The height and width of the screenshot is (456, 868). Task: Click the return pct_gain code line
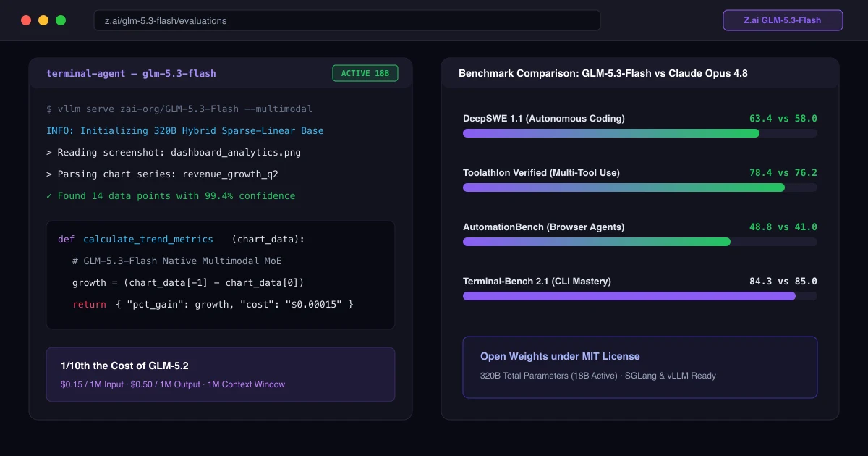coord(213,305)
